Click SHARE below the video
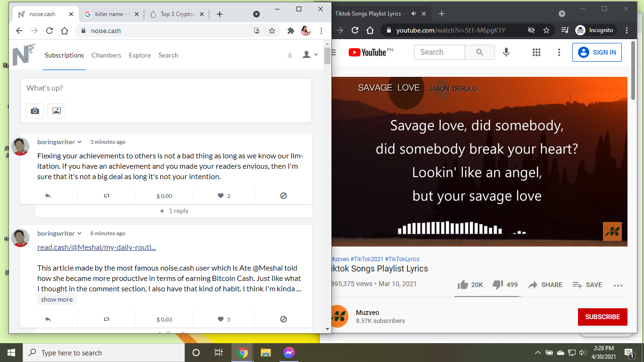Screen dimensions: 644x362 pos(545,285)
